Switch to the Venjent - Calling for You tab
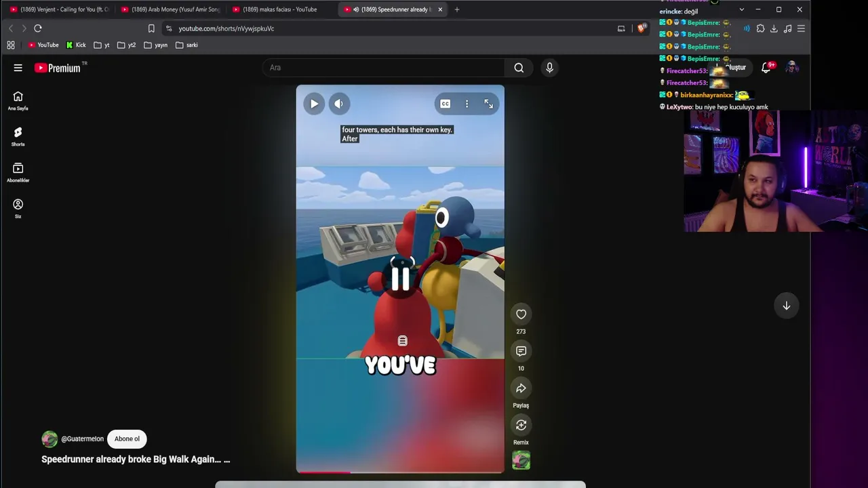Image resolution: width=868 pixels, height=488 pixels. pyautogui.click(x=60, y=9)
